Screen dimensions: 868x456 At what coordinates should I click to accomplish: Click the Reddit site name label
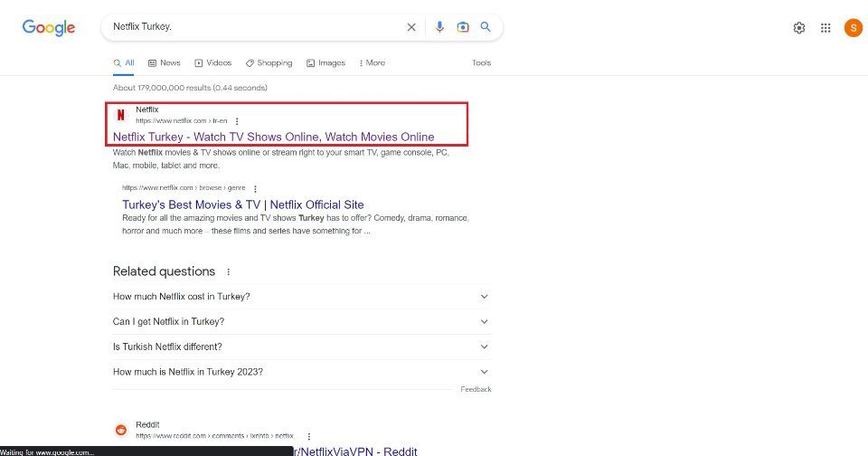pos(147,424)
